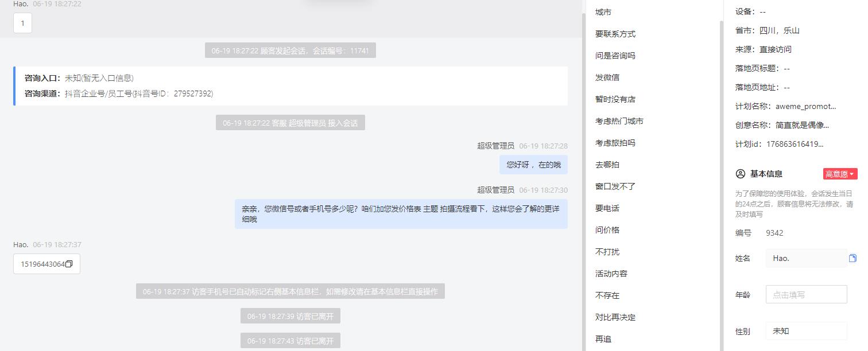Copy phone number 15196443064 icon
The width and height of the screenshot is (868, 351).
[69, 264]
